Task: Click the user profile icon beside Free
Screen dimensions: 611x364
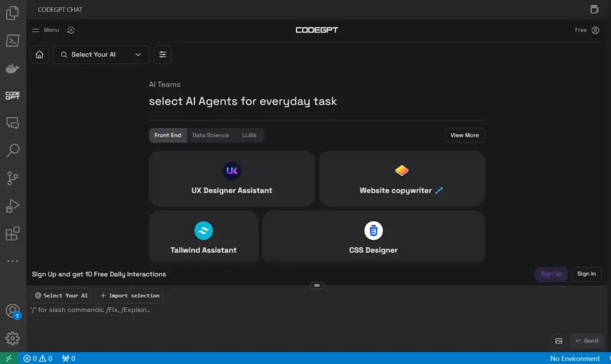Action: pos(595,30)
